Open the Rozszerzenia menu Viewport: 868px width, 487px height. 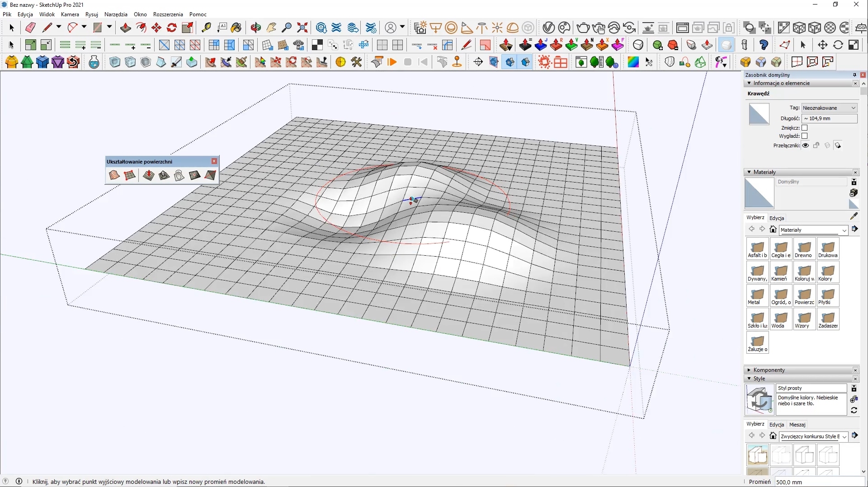(x=168, y=14)
